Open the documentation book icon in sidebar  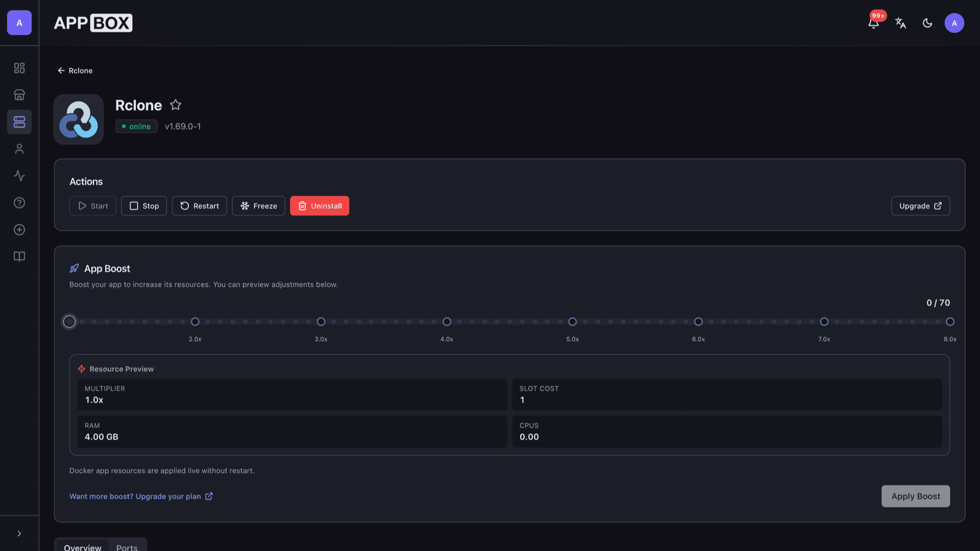pos(19,256)
